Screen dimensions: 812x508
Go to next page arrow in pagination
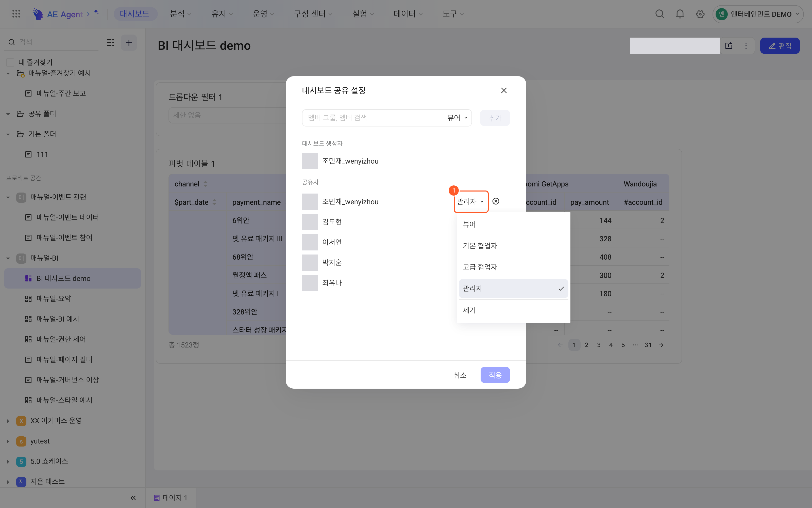661,345
